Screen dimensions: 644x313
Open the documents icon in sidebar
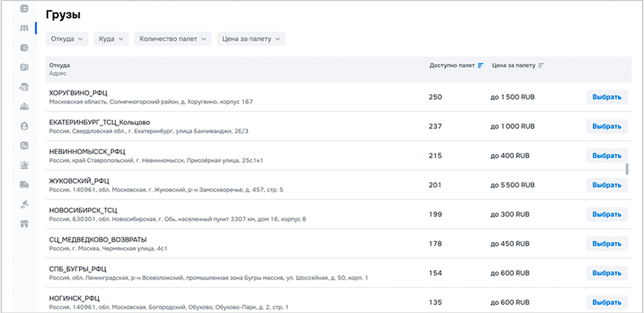point(24,67)
